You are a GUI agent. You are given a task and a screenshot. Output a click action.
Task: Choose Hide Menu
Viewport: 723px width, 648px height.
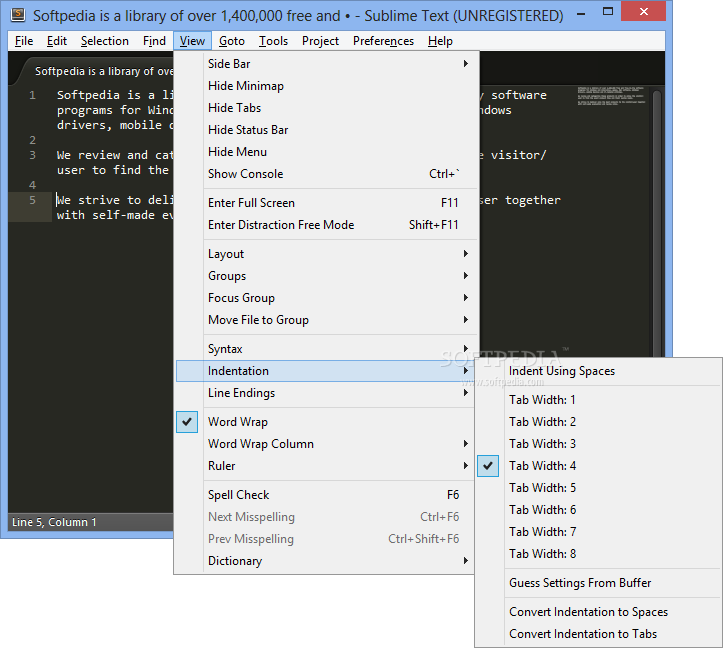pos(326,152)
